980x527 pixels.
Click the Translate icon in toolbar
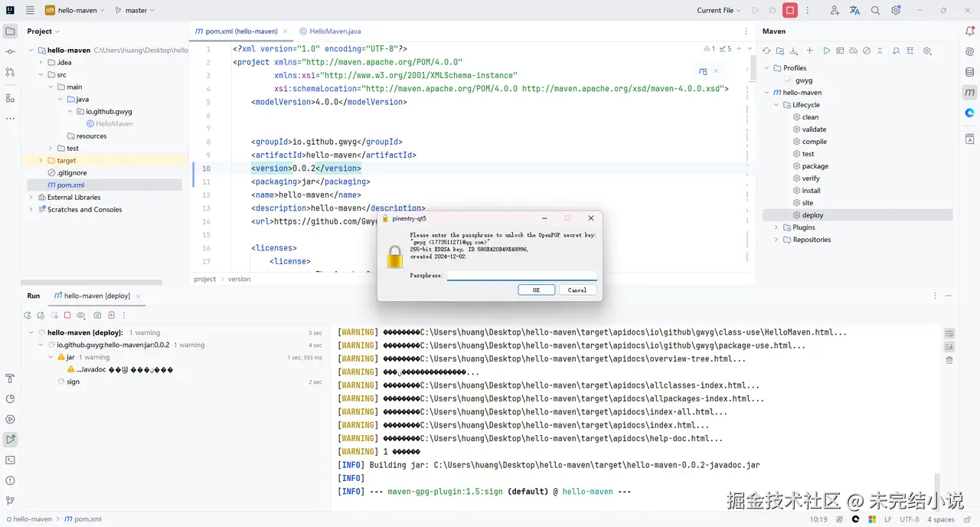pyautogui.click(x=855, y=10)
